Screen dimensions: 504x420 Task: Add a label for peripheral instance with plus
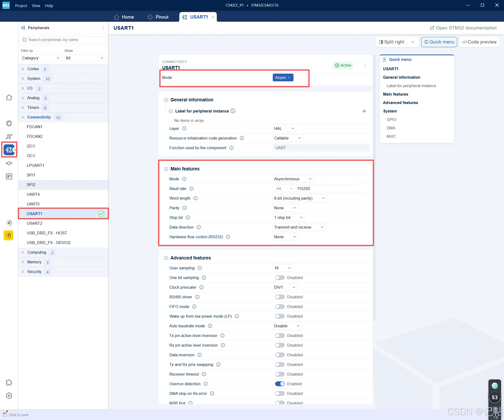click(364, 111)
